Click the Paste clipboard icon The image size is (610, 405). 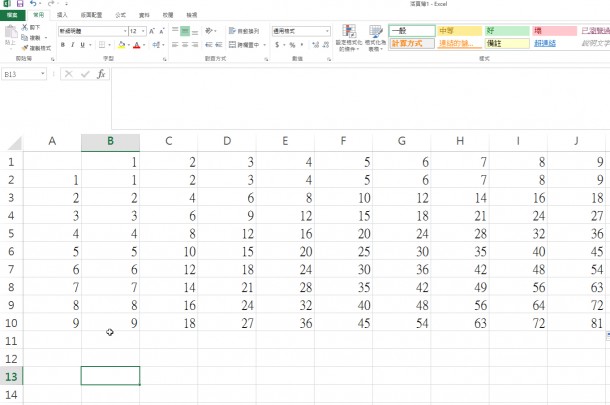pyautogui.click(x=11, y=32)
